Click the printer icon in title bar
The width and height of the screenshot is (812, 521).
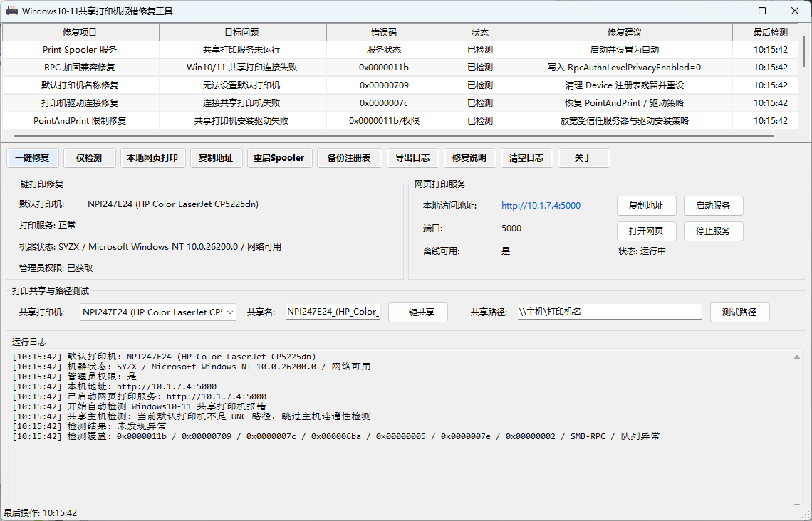point(12,11)
